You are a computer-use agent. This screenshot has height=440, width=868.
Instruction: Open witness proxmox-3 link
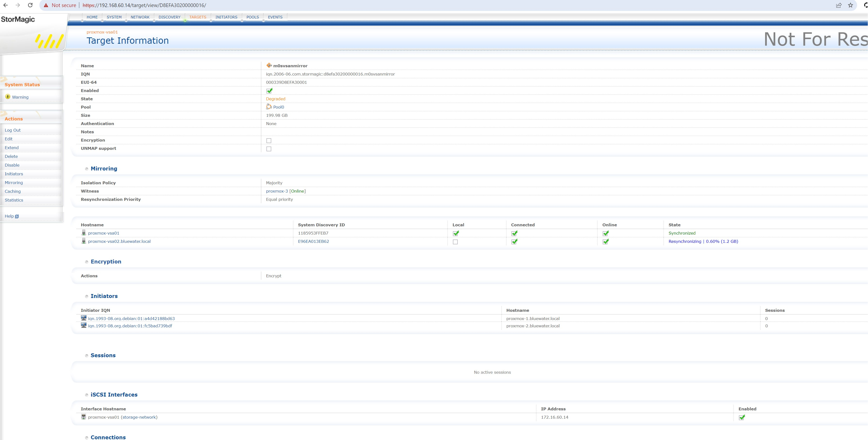coord(277,191)
